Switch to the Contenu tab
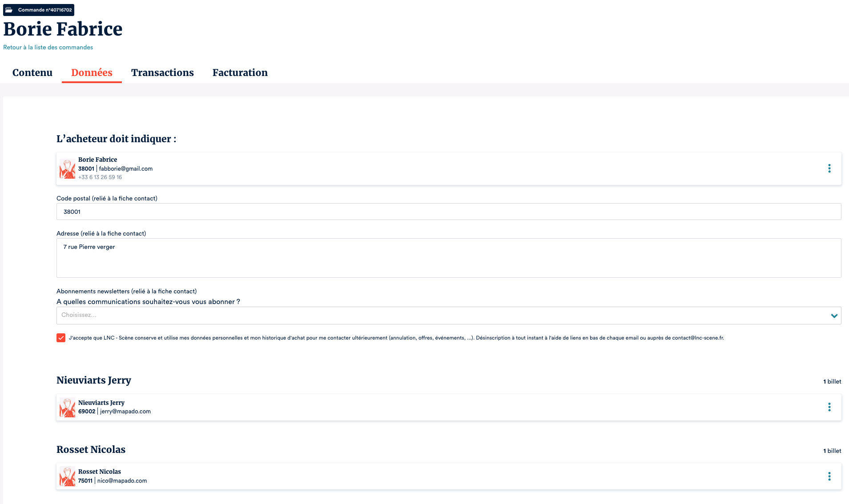Image resolution: width=849 pixels, height=504 pixels. pyautogui.click(x=32, y=72)
